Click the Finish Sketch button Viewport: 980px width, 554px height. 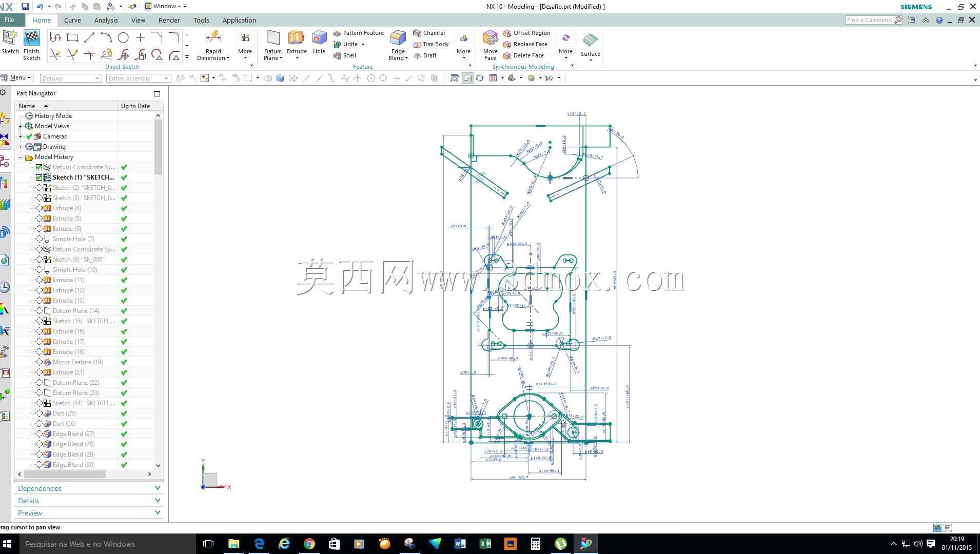32,46
